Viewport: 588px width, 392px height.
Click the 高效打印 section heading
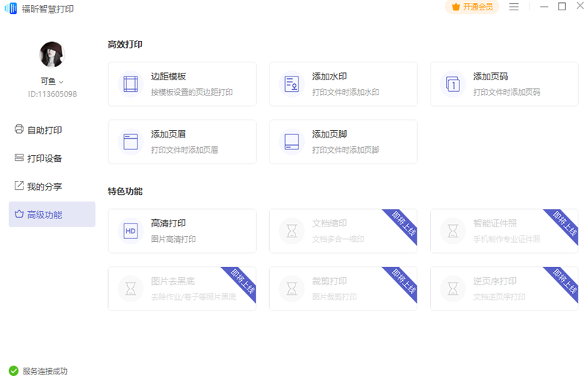[x=125, y=45]
